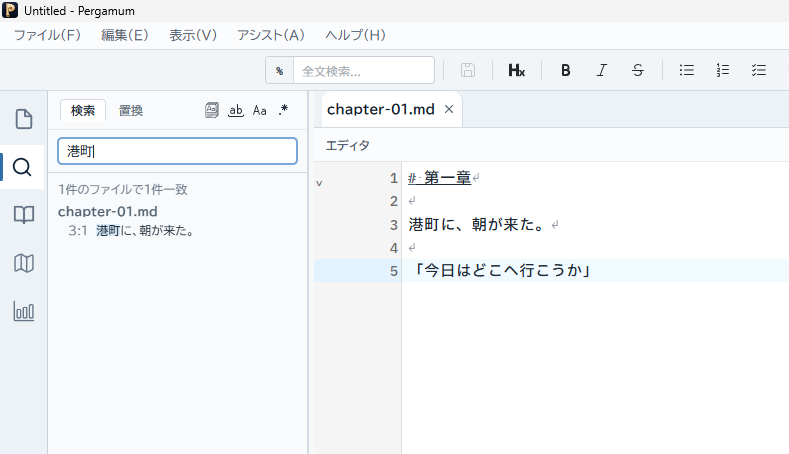789x454 pixels.
Task: Click the percent icon beside full-text search
Action: 279,71
